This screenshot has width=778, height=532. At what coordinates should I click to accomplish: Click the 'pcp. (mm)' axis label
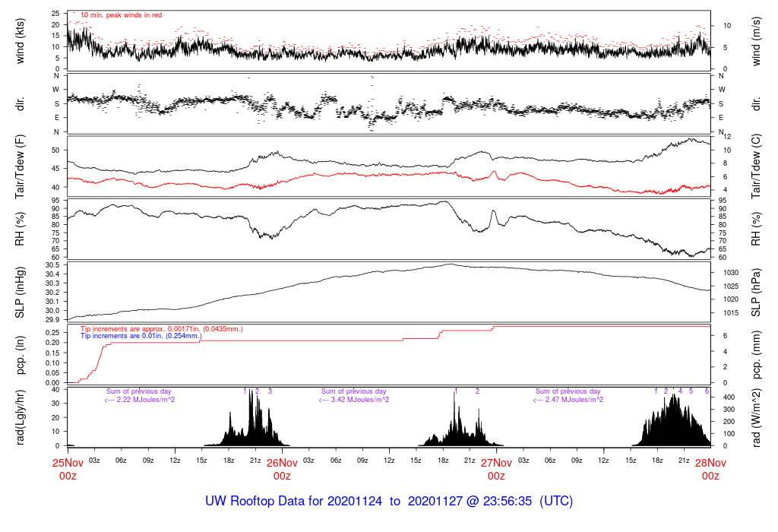click(756, 355)
